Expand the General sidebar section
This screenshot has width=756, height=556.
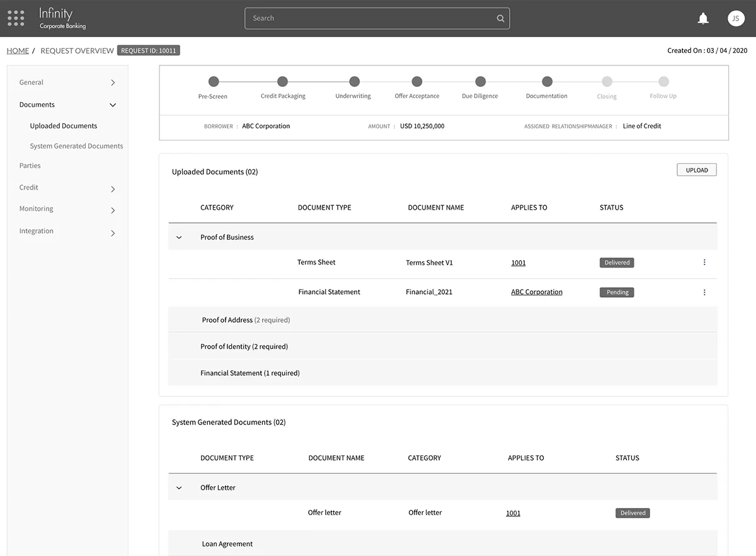point(113,82)
